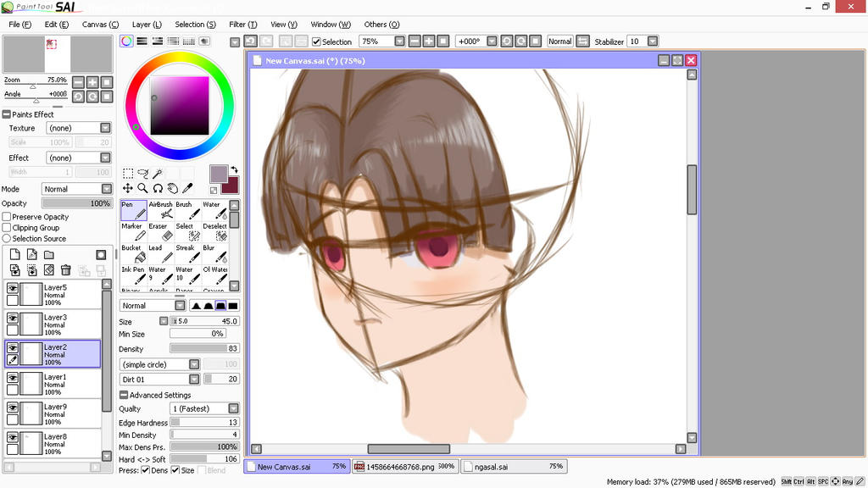868x488 pixels.
Task: Select the Ink Pen tool
Action: pyautogui.click(x=134, y=274)
